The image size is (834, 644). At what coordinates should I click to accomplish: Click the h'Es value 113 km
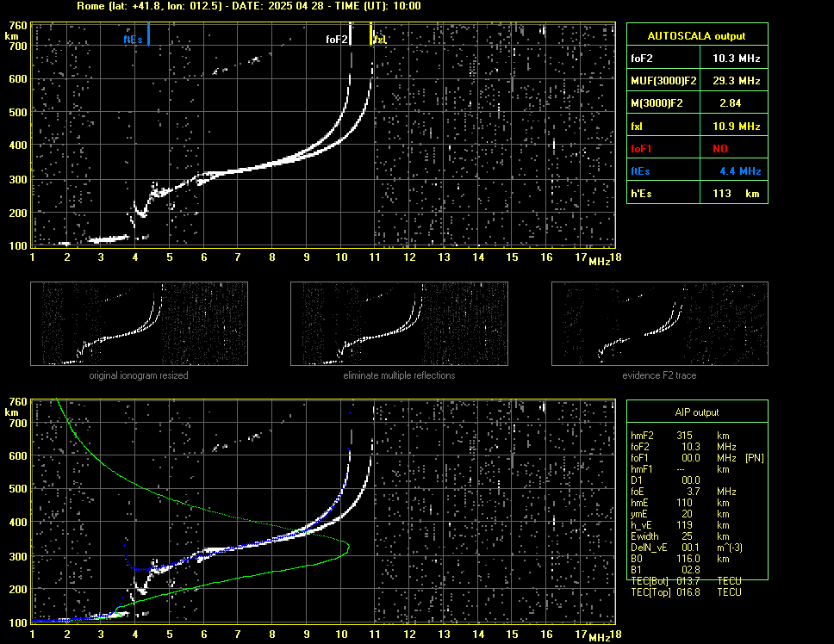736,194
